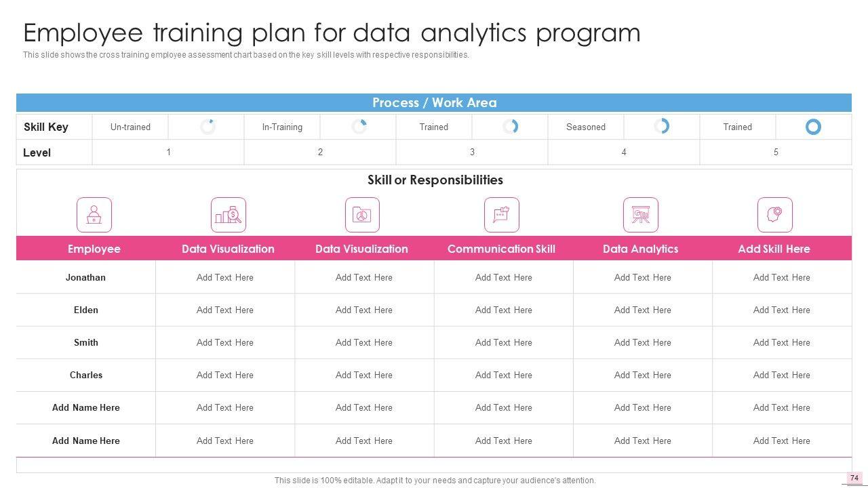Click the Communication Skill column header
The image size is (868, 488).
coord(501,249)
